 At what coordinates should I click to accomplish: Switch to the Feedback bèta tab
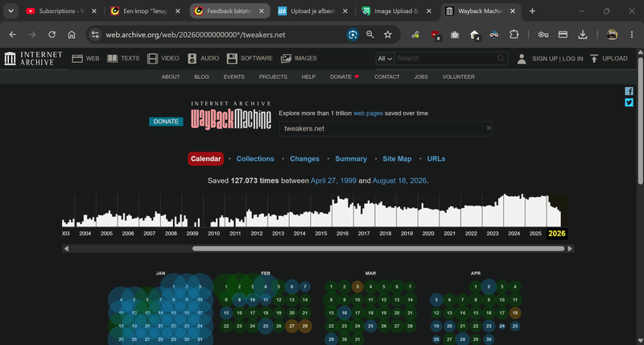230,11
